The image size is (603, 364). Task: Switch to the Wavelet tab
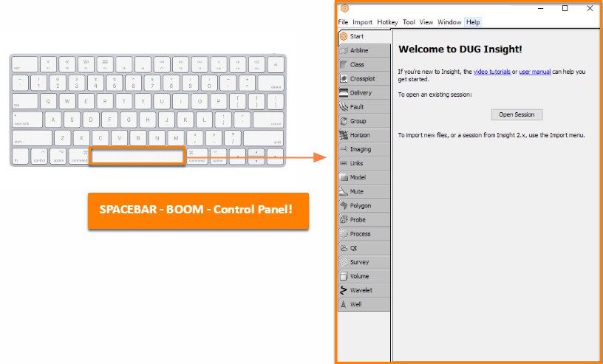click(x=364, y=290)
